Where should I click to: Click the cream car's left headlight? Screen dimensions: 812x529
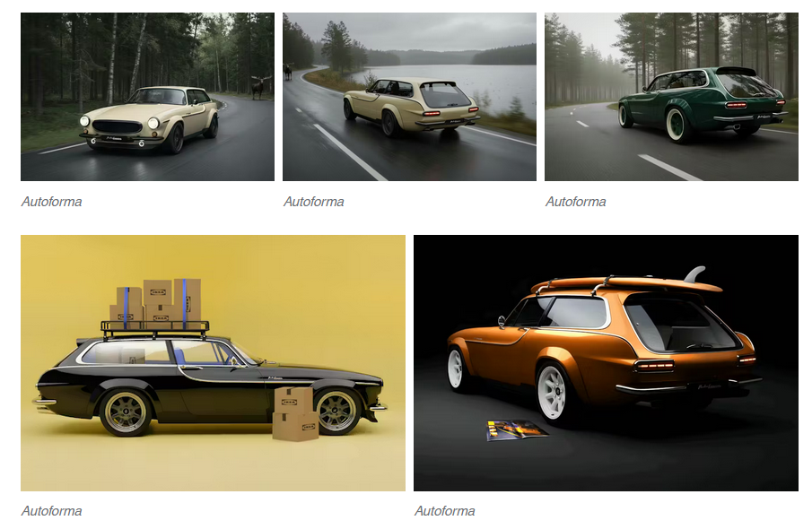click(84, 121)
